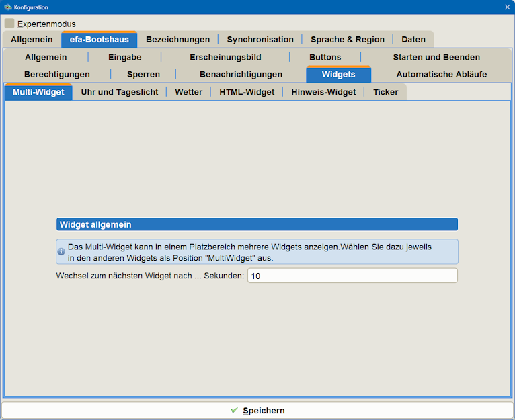Screen dimensions: 515x420
Task: Enable the Expertenmodus checkbox
Action: click(9, 24)
